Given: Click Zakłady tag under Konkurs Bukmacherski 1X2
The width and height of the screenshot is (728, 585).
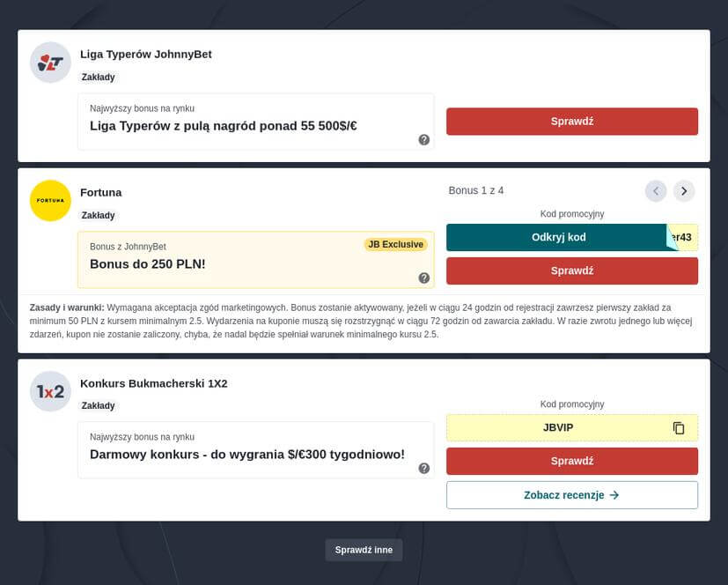Looking at the screenshot, I should (x=98, y=405).
